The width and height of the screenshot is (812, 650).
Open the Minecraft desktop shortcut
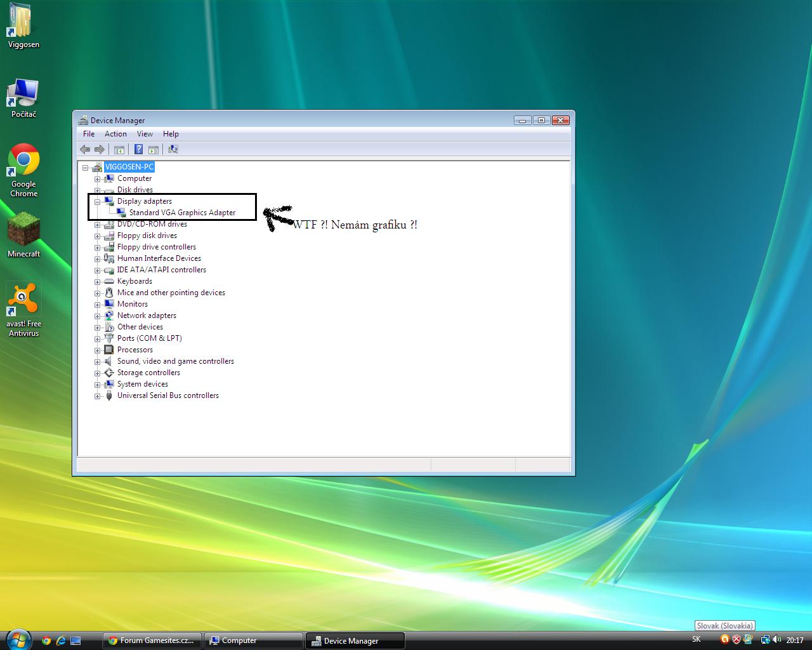(x=23, y=236)
